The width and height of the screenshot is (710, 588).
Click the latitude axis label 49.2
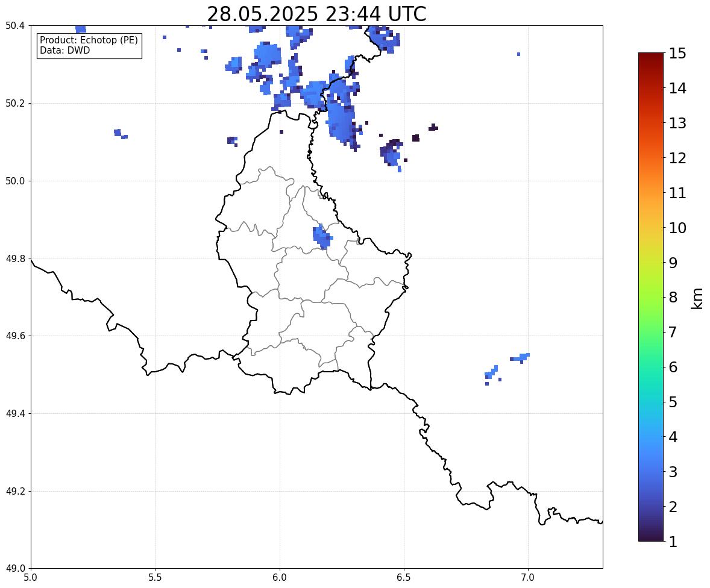tap(15, 491)
